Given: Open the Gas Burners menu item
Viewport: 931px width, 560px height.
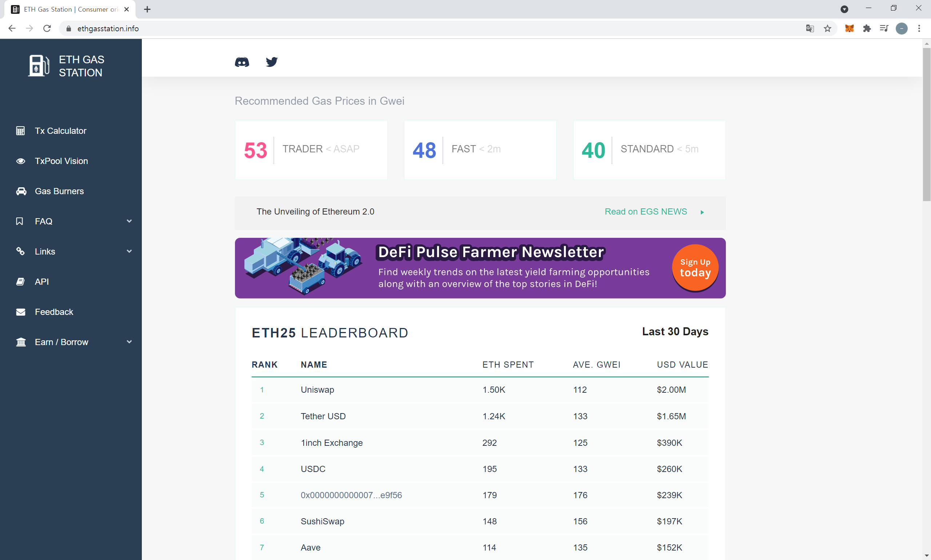Looking at the screenshot, I should pos(59,191).
